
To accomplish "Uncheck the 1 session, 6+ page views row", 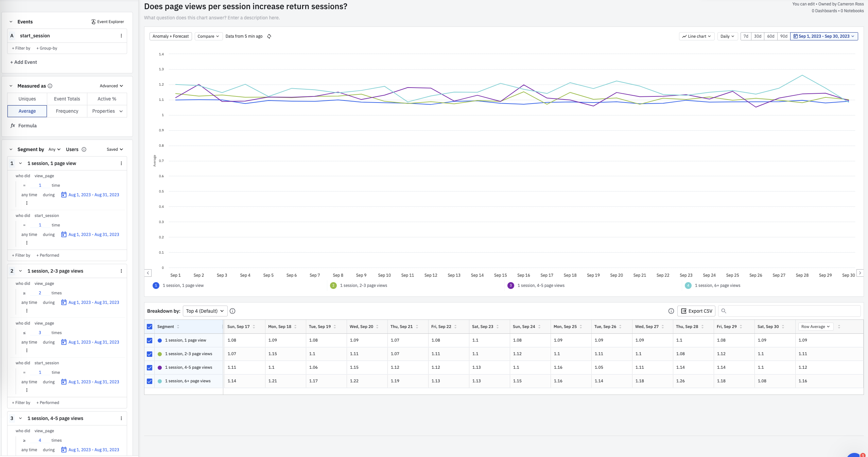I will tap(150, 381).
